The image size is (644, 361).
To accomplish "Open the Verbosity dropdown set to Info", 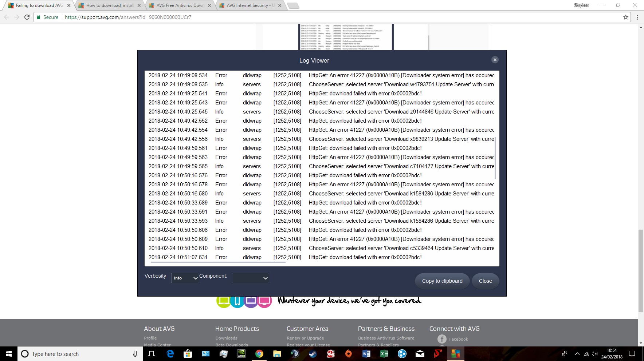I will [x=185, y=278].
